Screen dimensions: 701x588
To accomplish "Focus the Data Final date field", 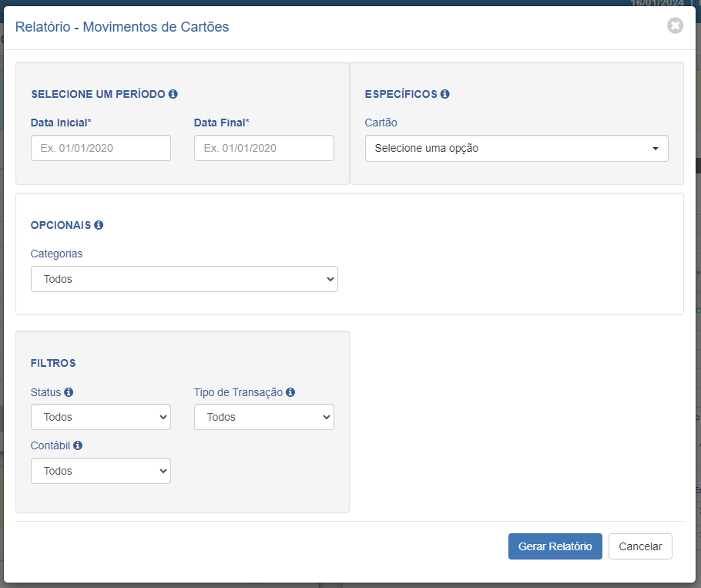I will pos(263,148).
